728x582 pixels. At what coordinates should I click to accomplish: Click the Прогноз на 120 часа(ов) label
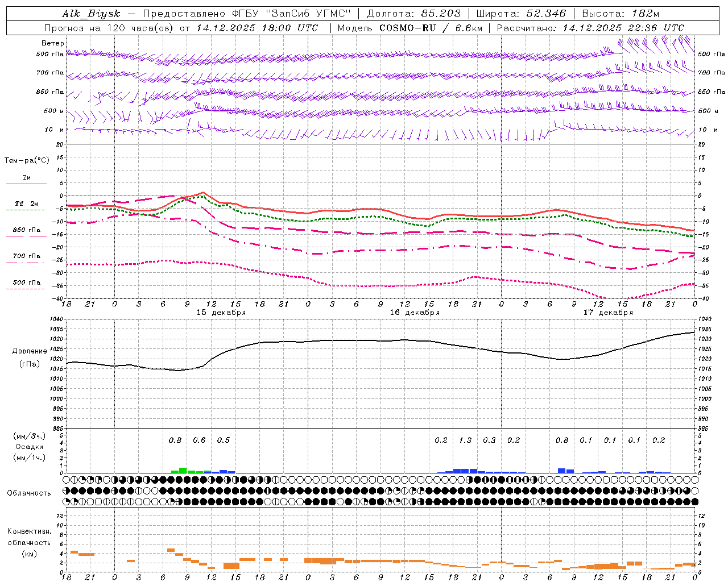[110, 28]
